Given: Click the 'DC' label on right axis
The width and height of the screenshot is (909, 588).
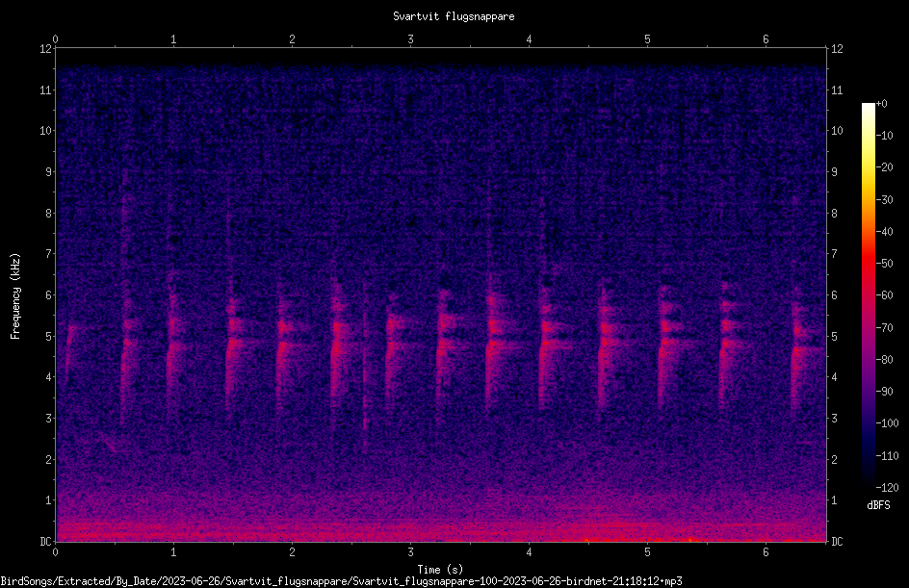Looking at the screenshot, I should pos(837,541).
